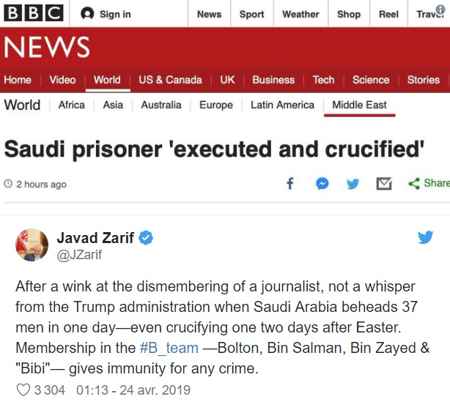Open the green Share menu
450x402 pixels.
click(x=429, y=183)
